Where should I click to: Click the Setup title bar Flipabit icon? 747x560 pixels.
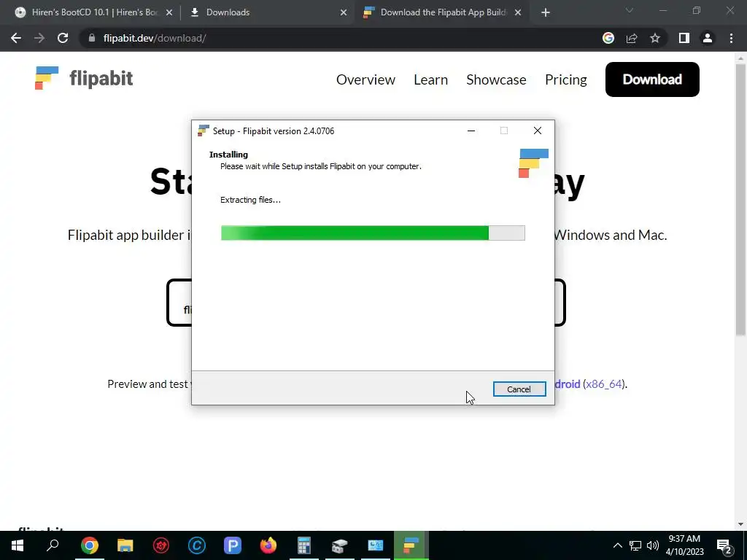click(204, 131)
